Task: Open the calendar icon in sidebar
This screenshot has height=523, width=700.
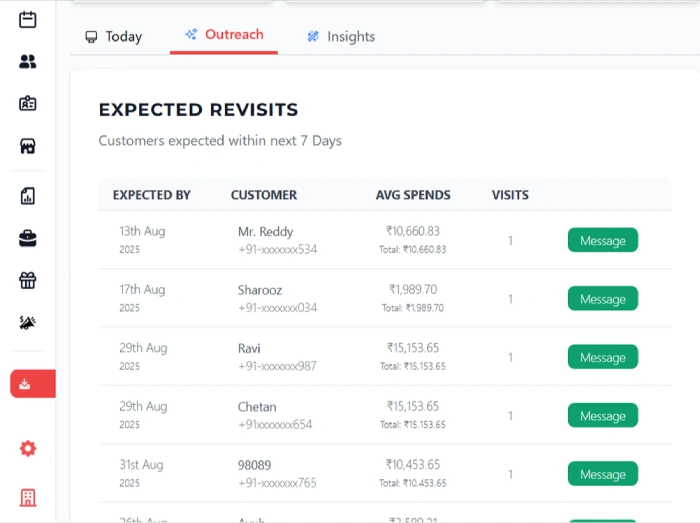Action: [x=28, y=19]
